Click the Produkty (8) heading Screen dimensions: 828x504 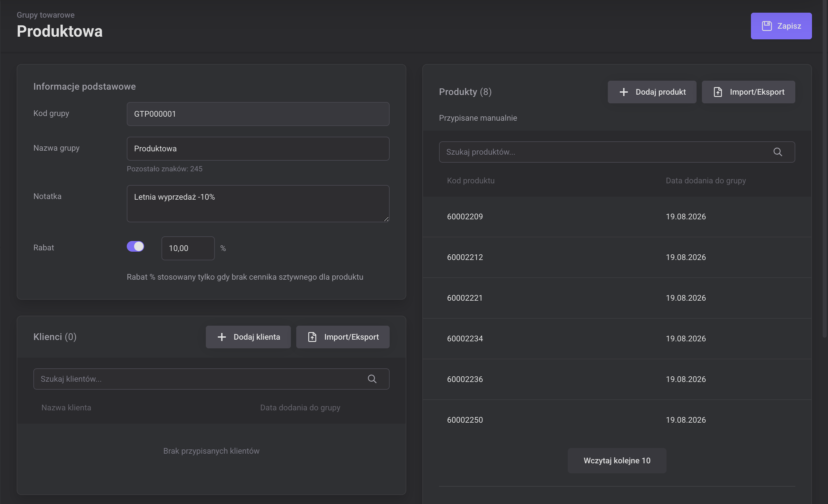click(465, 92)
